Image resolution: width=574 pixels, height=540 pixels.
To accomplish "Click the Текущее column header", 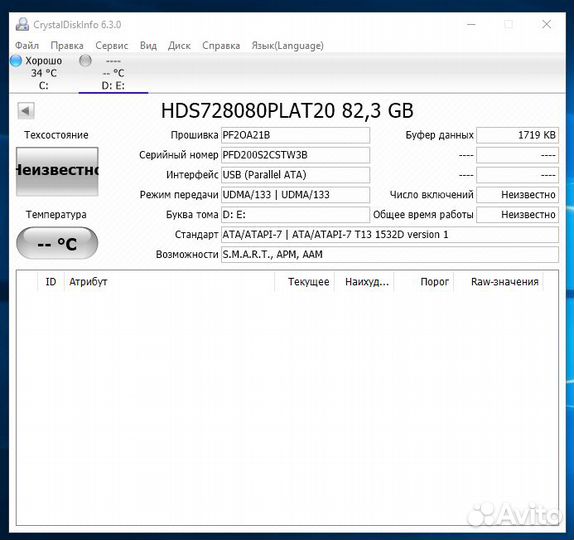I will (x=304, y=282).
